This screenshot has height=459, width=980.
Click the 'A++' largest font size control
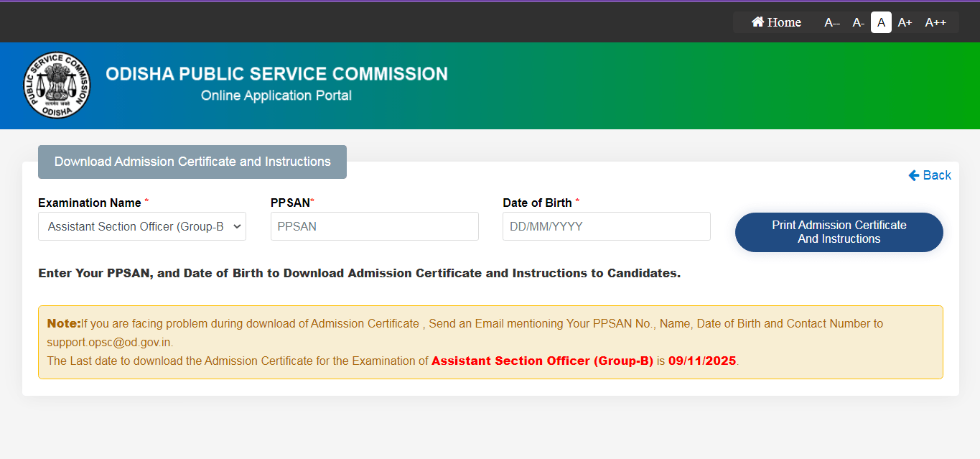(935, 22)
